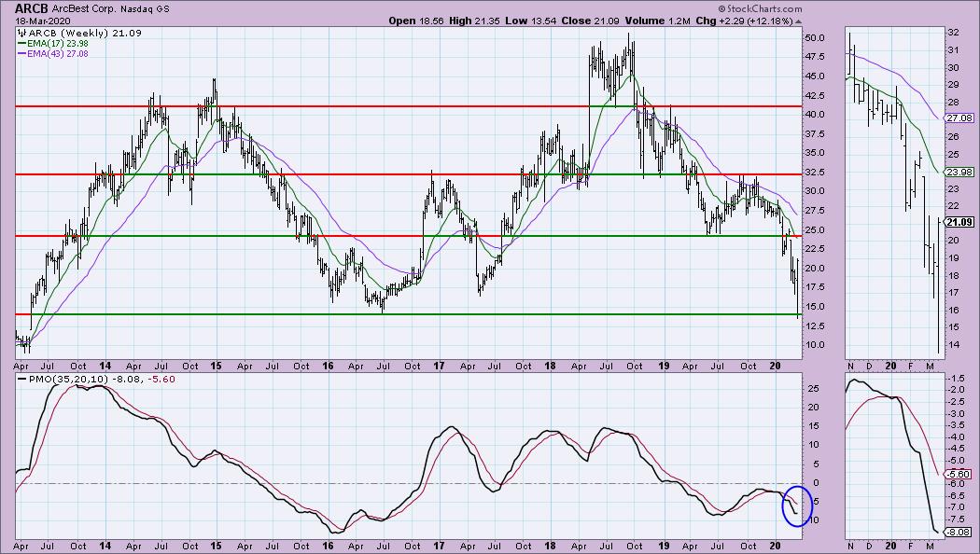Image resolution: width=980 pixels, height=554 pixels.
Task: Click the blue PMO crossover circle marker
Action: coord(797,506)
